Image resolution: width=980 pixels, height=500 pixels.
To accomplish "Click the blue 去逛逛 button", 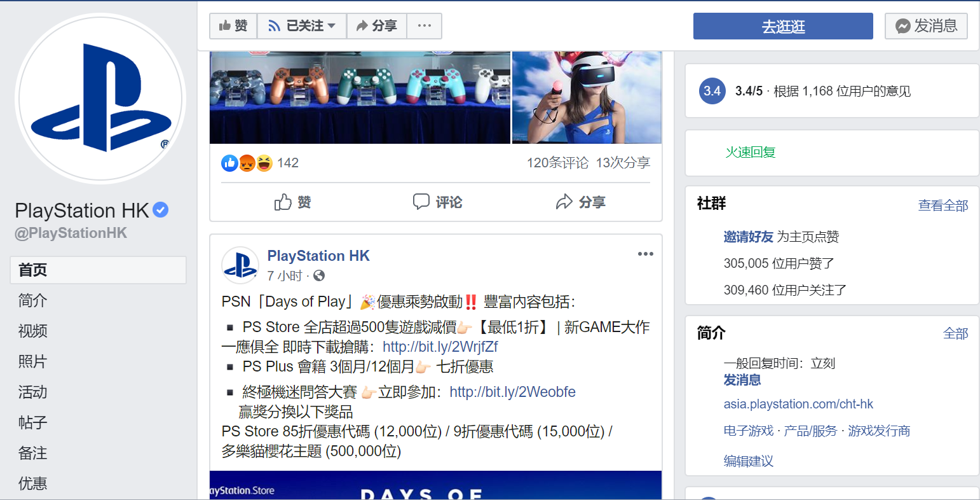I will 783,26.
